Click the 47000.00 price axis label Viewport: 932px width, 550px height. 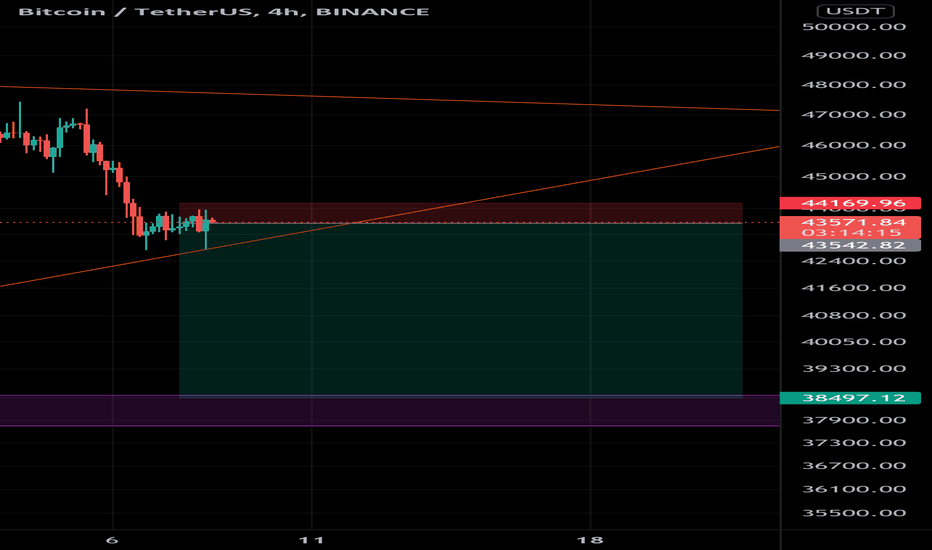coord(854,114)
